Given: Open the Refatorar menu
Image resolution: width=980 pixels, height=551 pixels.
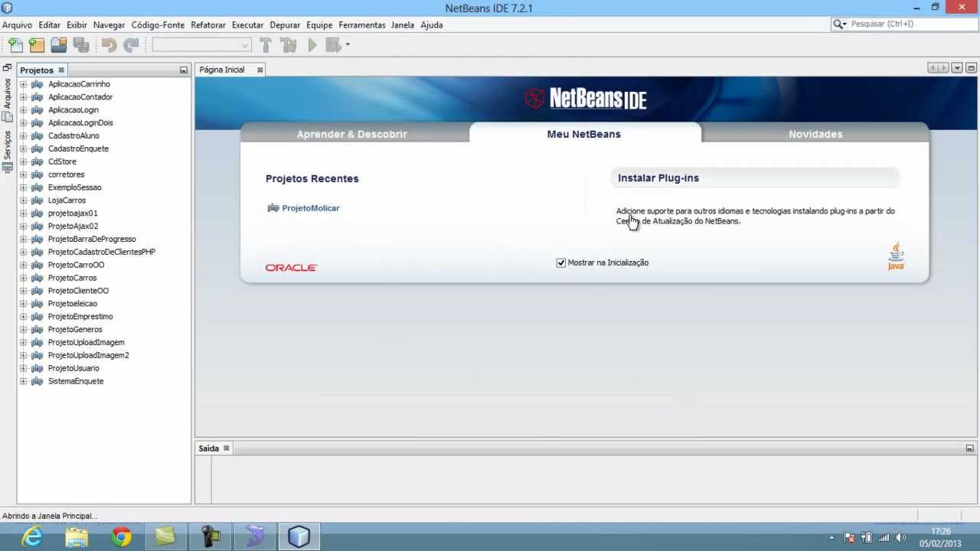Looking at the screenshot, I should coord(208,24).
